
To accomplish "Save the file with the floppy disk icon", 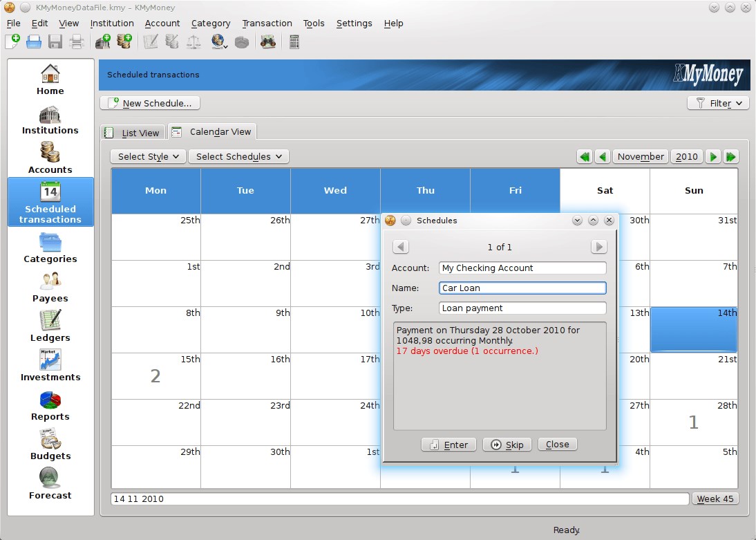I will (55, 42).
